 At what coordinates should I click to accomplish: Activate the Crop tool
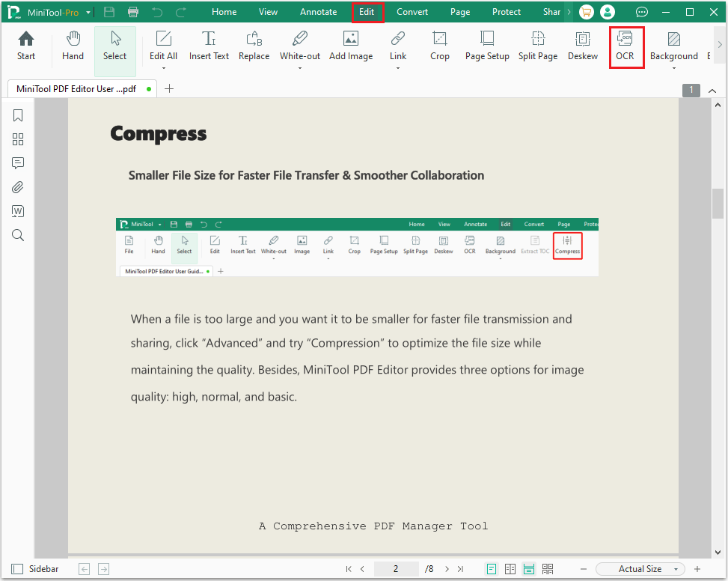(x=440, y=46)
